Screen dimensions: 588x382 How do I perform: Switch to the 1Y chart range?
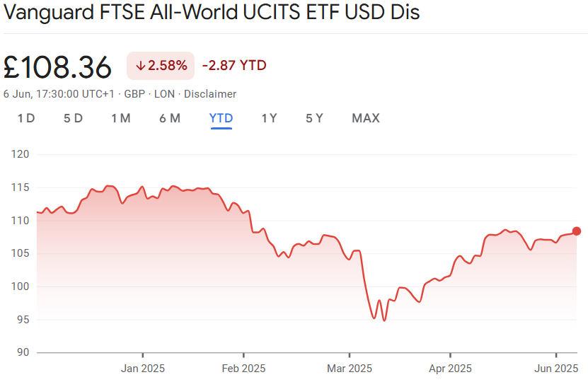pyautogui.click(x=269, y=118)
